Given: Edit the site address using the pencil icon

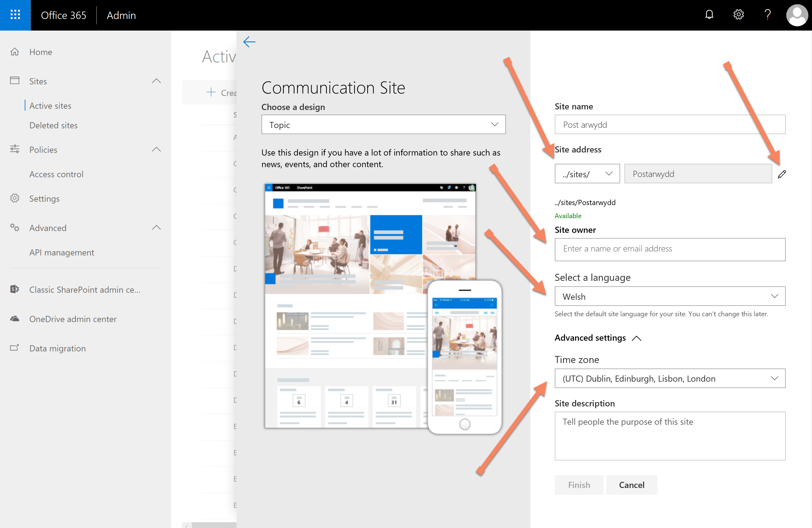Looking at the screenshot, I should pos(782,174).
